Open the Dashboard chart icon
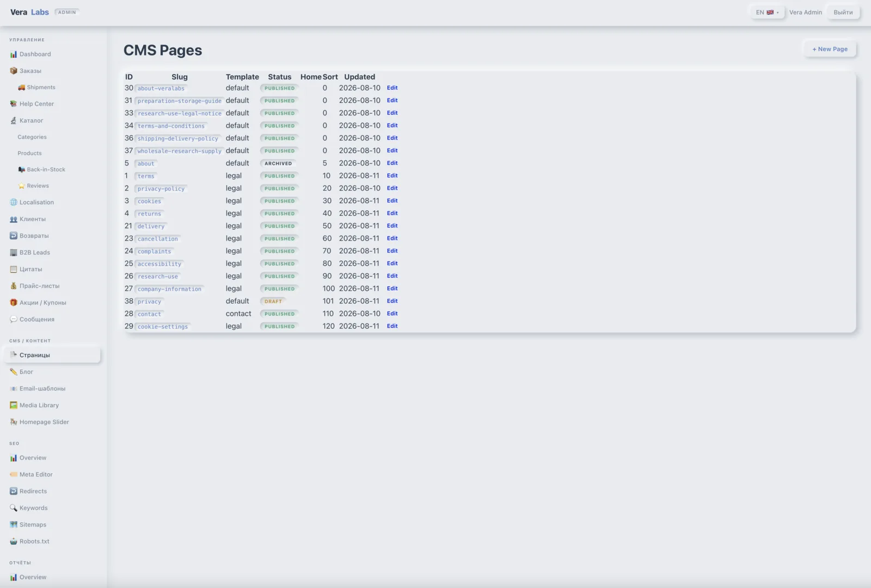 [x=14, y=54]
